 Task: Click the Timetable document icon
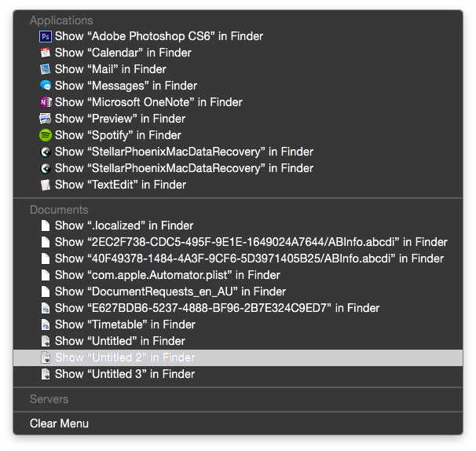[46, 324]
